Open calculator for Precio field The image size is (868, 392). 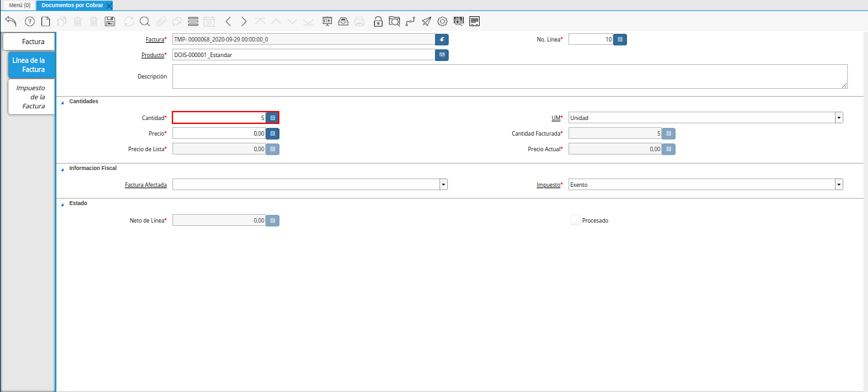[x=273, y=133]
